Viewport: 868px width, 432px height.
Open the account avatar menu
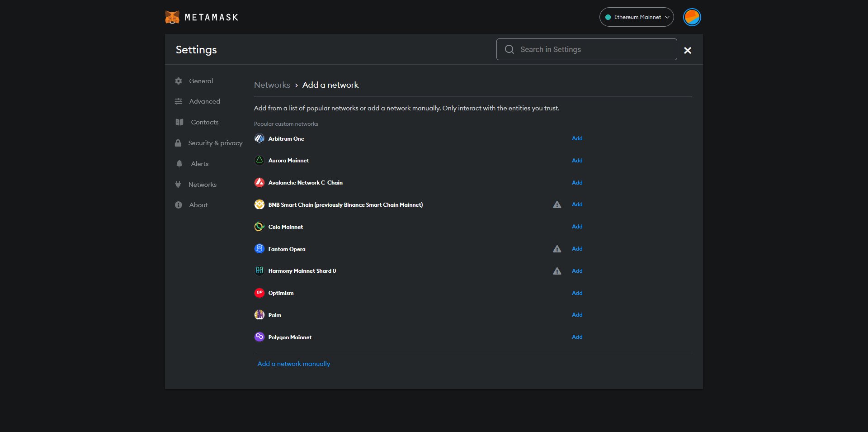[x=692, y=17]
